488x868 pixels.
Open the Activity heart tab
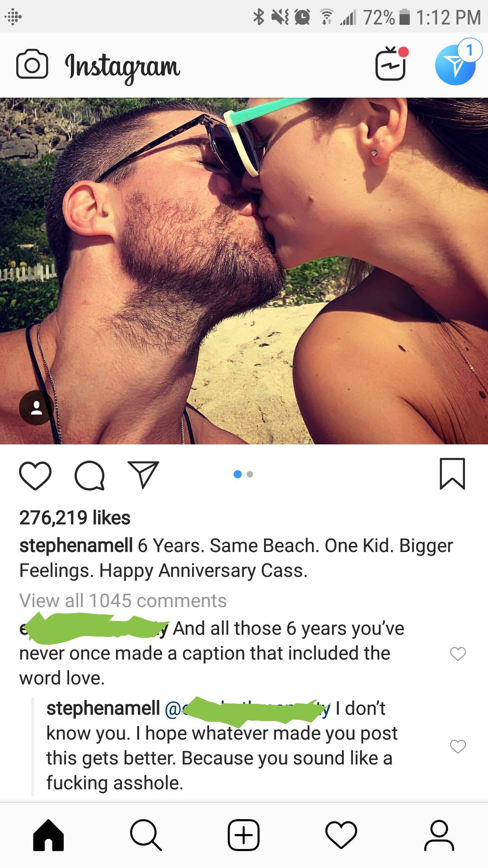point(341,835)
